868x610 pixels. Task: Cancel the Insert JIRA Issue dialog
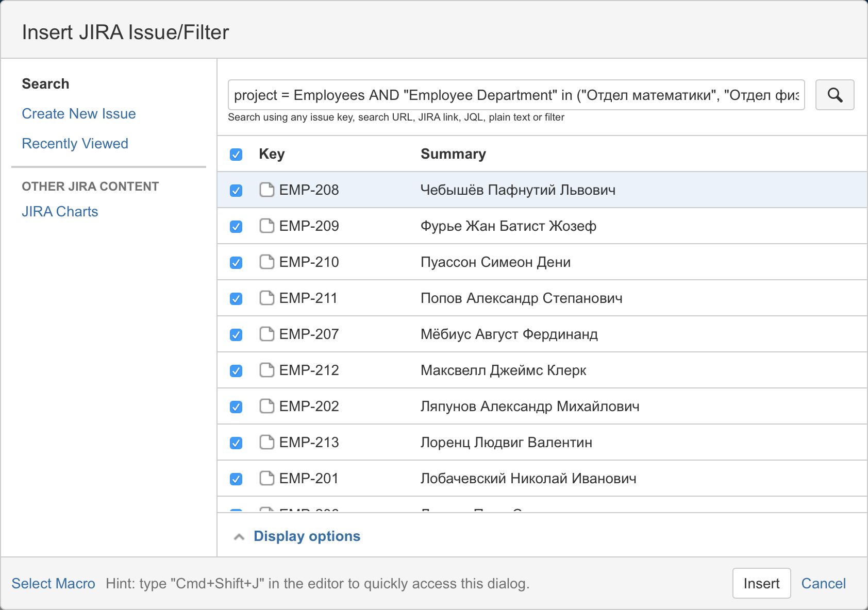pyautogui.click(x=823, y=584)
